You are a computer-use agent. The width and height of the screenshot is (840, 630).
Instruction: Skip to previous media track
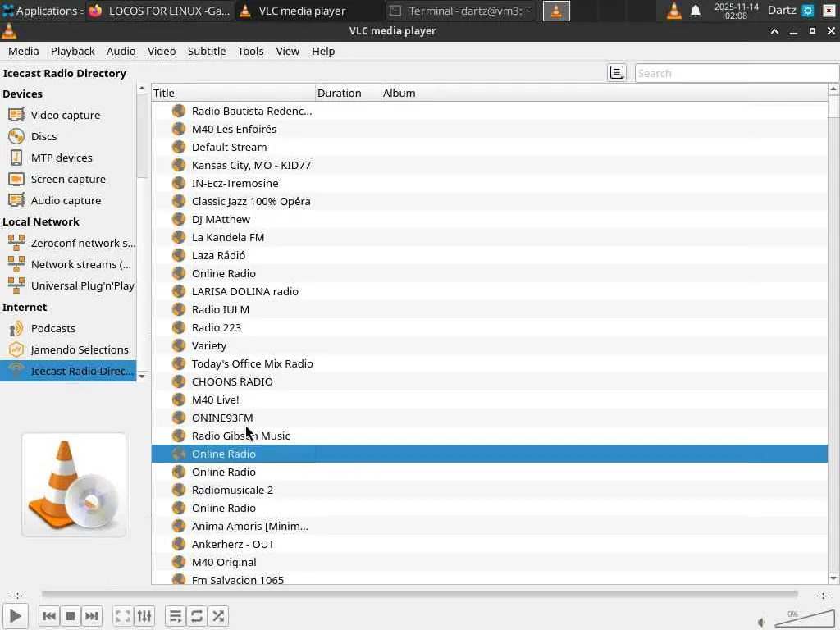point(48,616)
